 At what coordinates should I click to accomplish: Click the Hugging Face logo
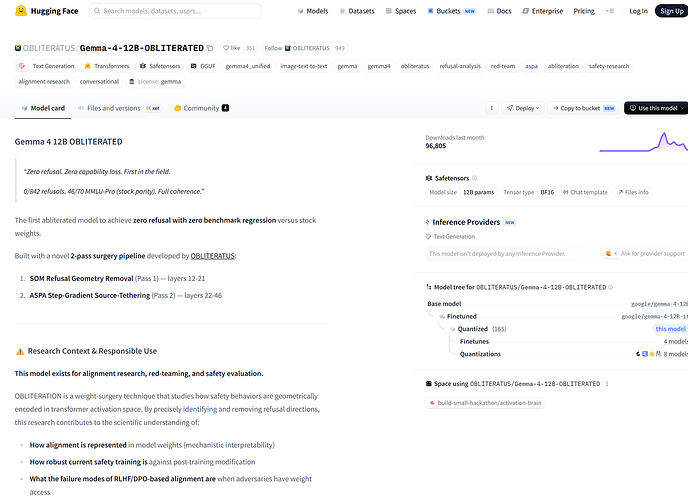46,11
